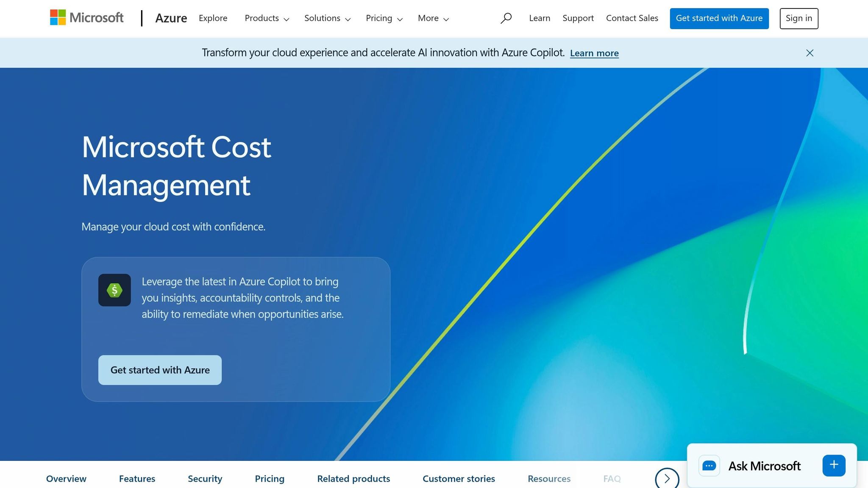
Task: Advance section tabs with circular arrow
Action: pos(667,479)
